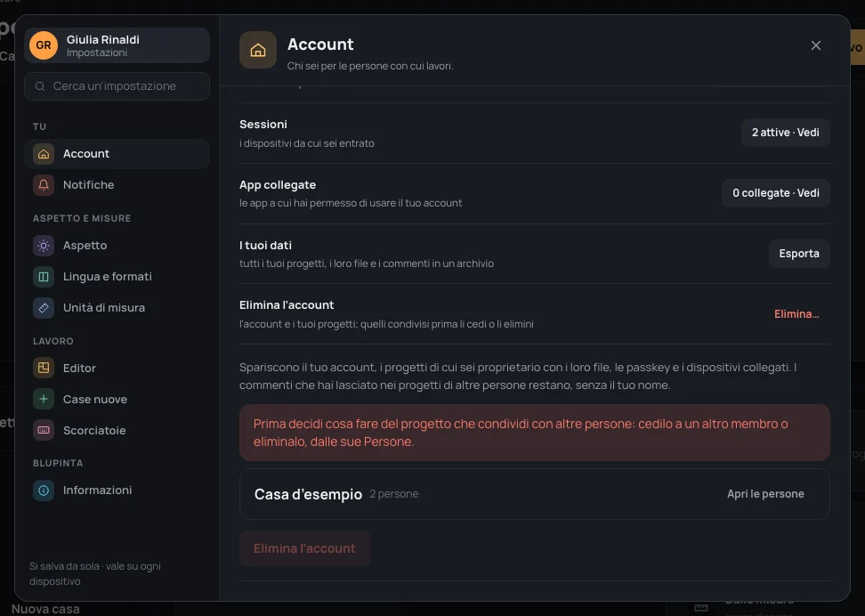Export your data with Esporta
This screenshot has width=865, height=616.
(799, 254)
